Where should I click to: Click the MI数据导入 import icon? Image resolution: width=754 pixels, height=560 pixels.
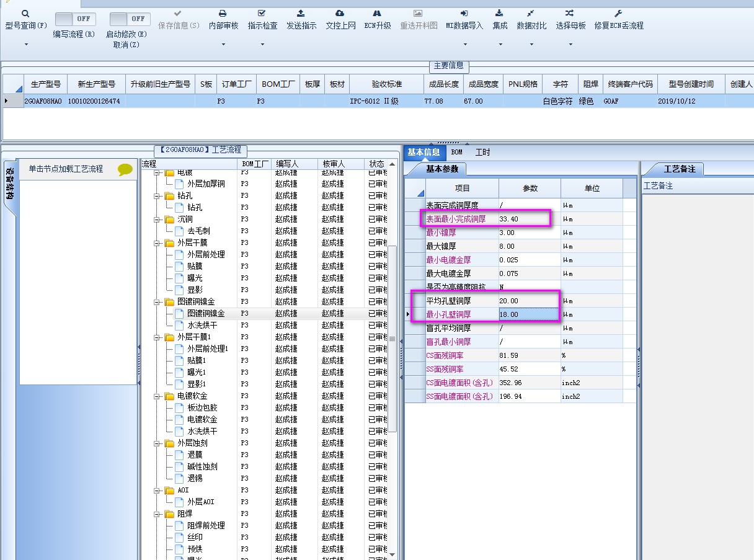click(x=464, y=13)
